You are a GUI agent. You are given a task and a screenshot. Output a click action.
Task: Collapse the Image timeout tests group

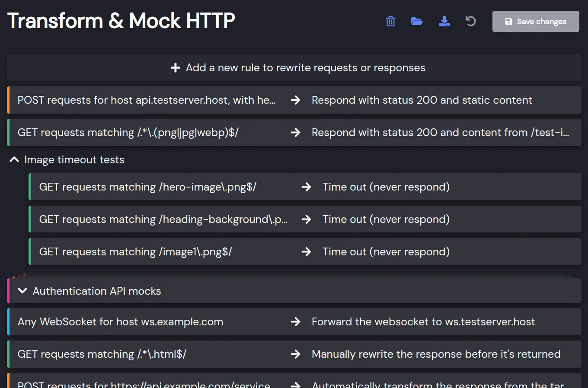14,160
